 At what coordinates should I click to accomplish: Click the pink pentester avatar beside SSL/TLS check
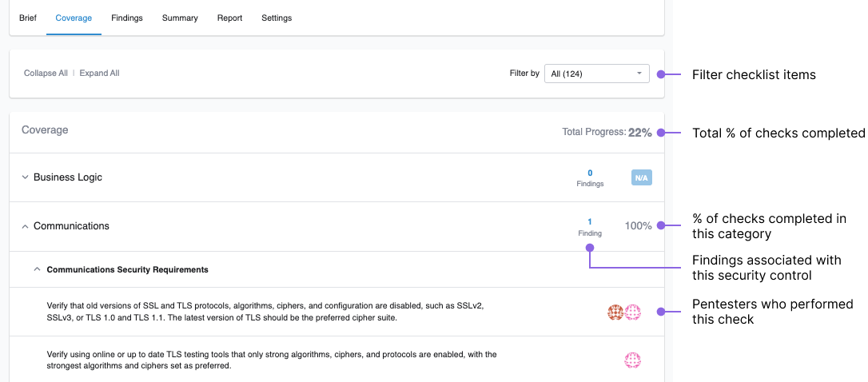(x=633, y=312)
